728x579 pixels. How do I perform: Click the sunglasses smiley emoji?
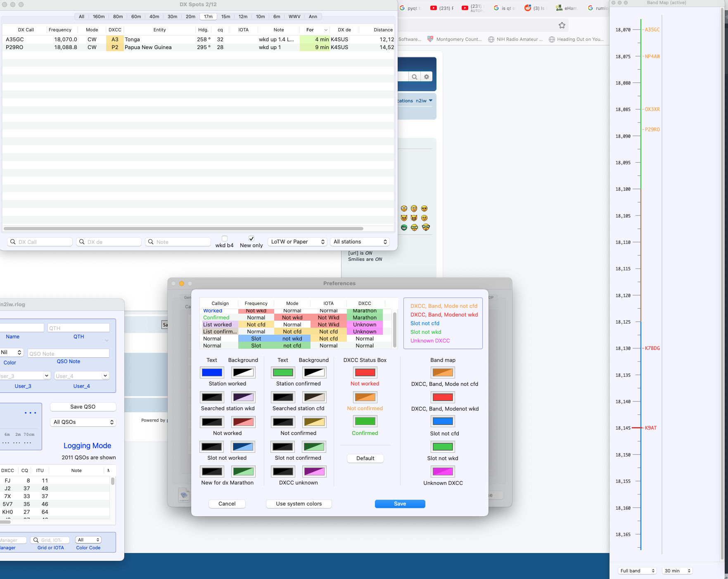(424, 209)
